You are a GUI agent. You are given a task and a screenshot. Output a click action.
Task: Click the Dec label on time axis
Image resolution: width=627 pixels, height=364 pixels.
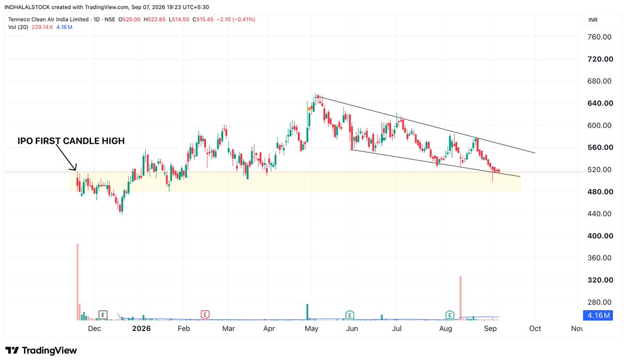(94, 329)
